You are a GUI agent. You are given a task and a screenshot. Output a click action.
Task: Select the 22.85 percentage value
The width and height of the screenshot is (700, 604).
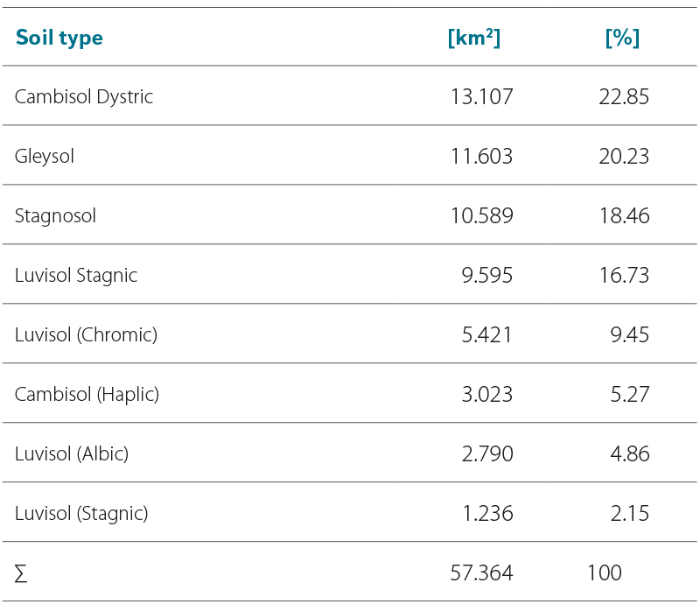[x=624, y=96]
